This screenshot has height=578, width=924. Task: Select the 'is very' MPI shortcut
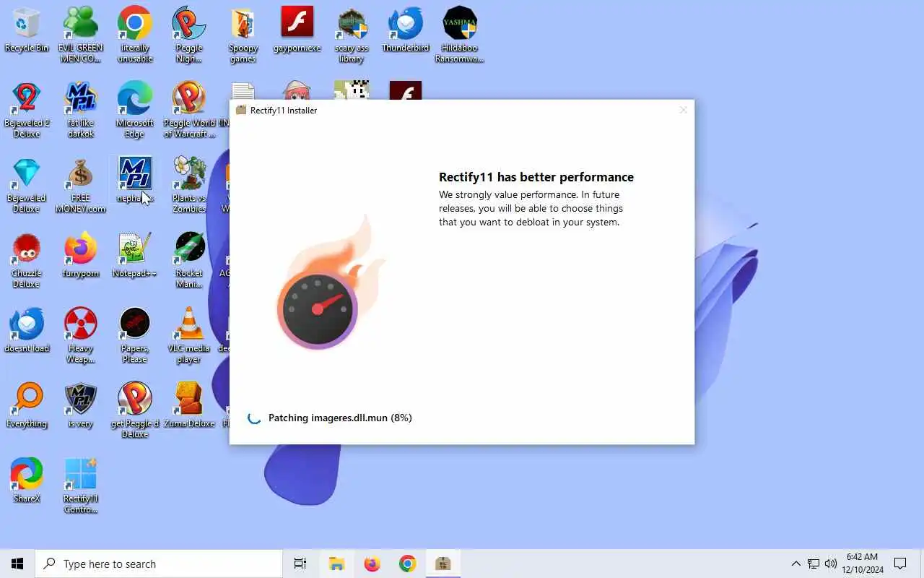point(81,405)
